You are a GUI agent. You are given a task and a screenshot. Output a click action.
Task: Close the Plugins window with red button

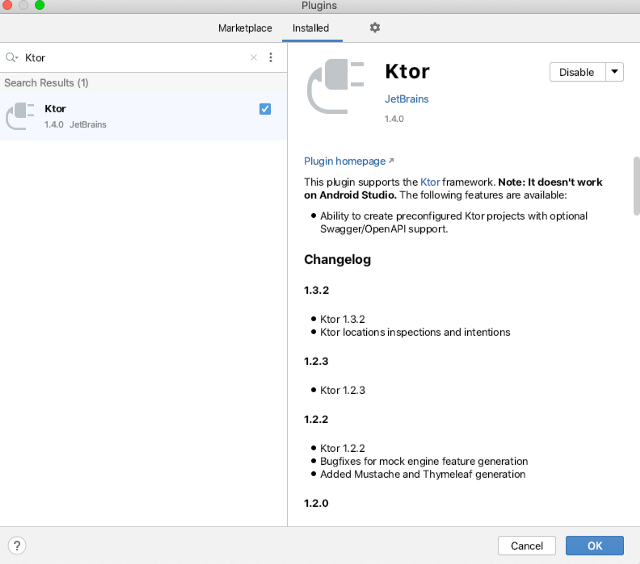7,5
